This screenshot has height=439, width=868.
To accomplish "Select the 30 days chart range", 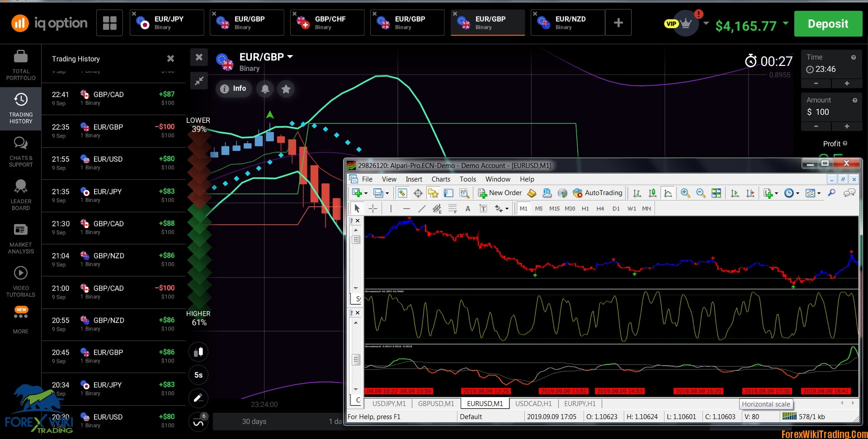I will pyautogui.click(x=254, y=421).
